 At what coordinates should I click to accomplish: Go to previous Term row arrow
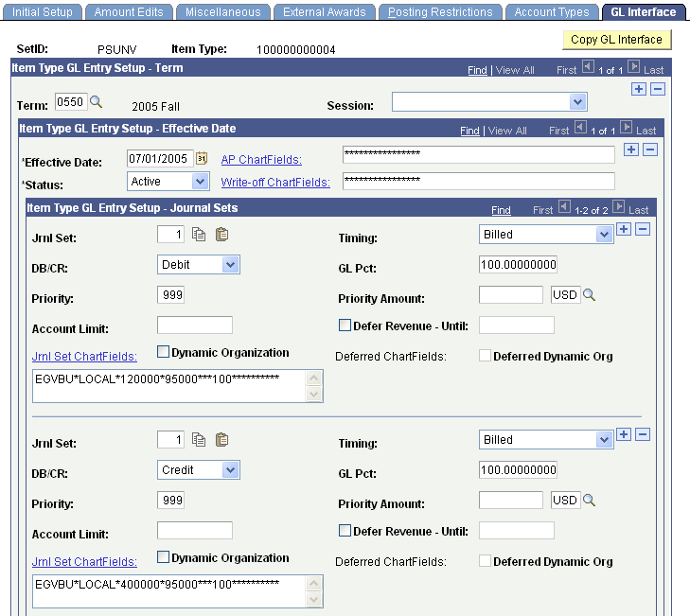tap(588, 67)
